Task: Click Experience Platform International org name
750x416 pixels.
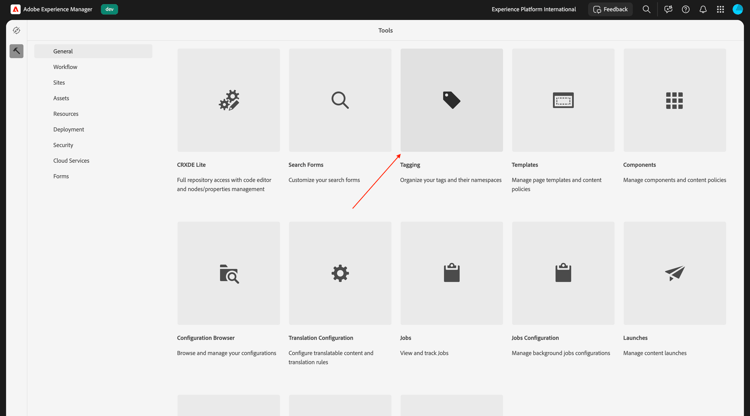Action: pyautogui.click(x=534, y=9)
